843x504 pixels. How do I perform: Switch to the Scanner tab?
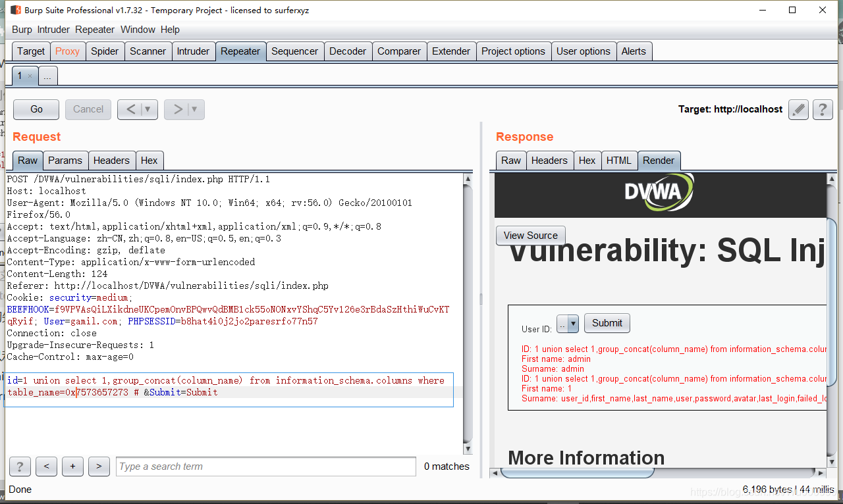148,51
